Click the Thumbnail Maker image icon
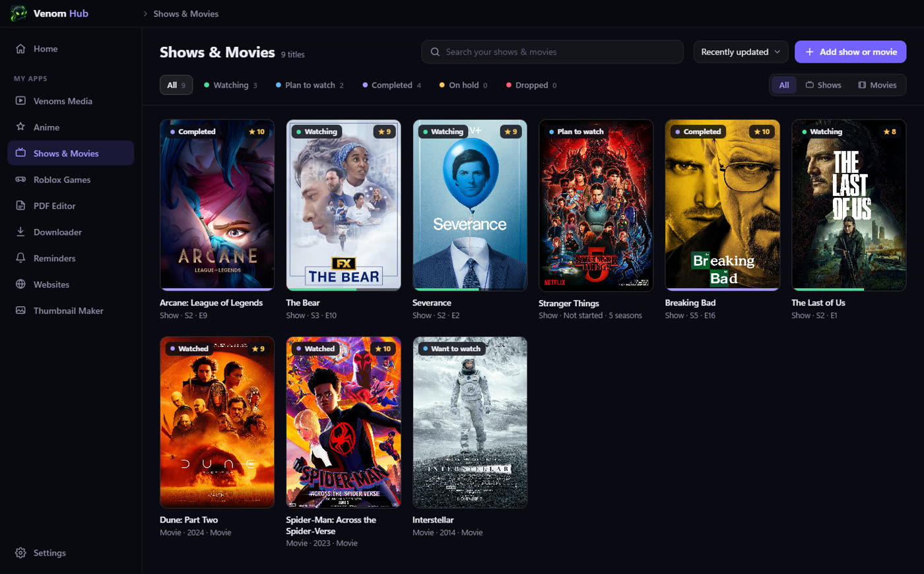924x574 pixels. click(20, 310)
